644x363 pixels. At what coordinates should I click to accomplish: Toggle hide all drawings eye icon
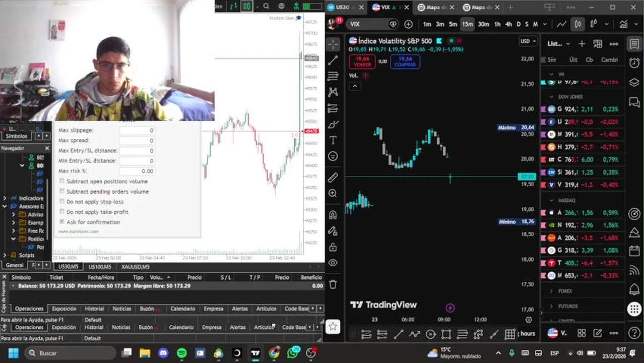click(x=333, y=263)
